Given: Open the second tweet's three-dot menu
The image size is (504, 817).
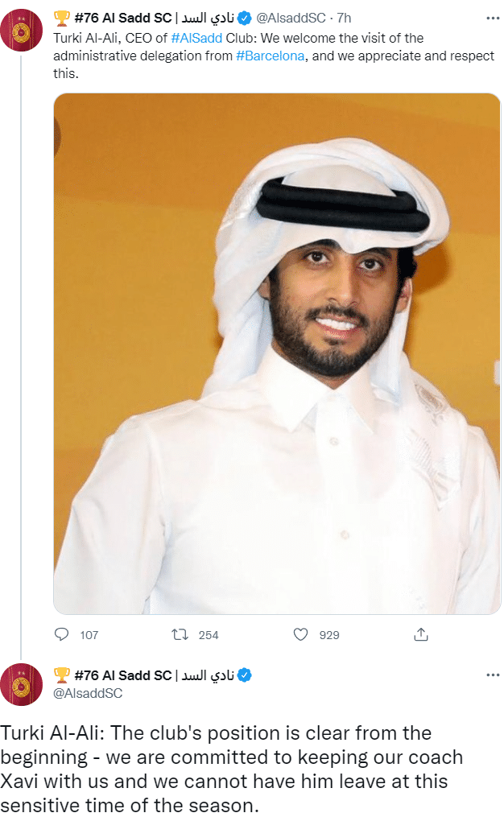Looking at the screenshot, I should click(493, 675).
